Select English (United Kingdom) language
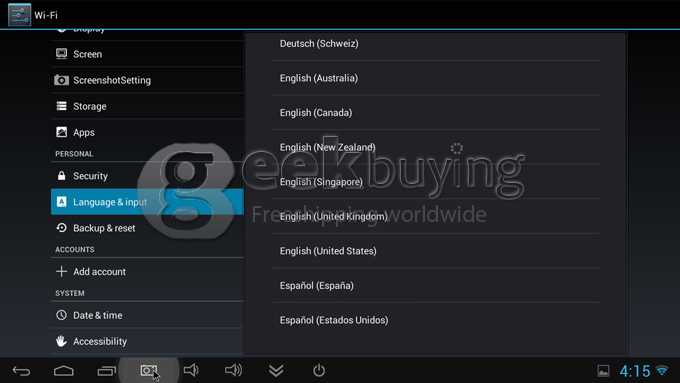The height and width of the screenshot is (383, 680). click(x=435, y=216)
